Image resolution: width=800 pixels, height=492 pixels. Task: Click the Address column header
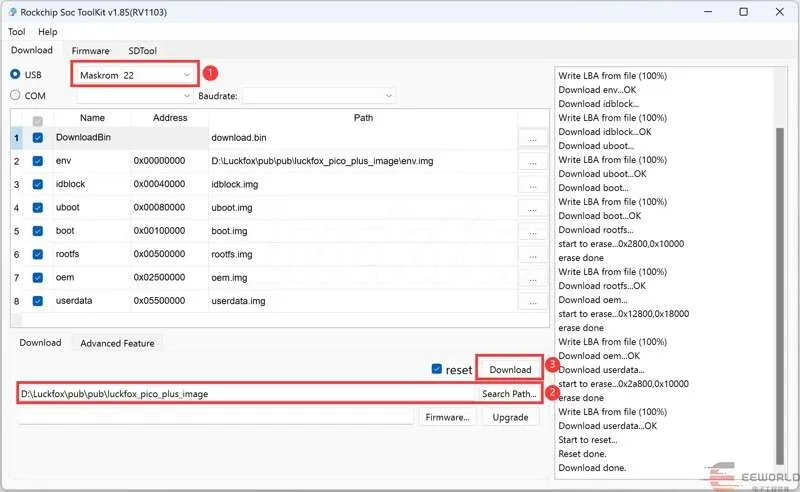tap(170, 118)
